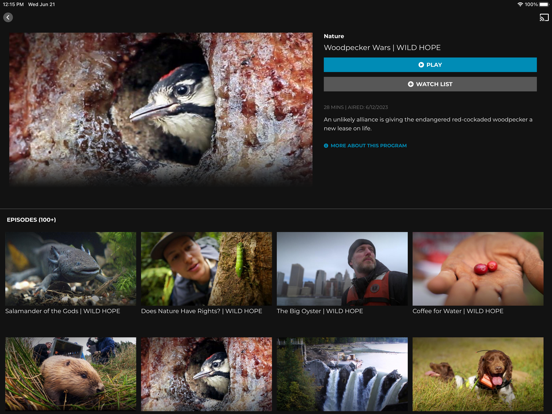
Task: Open The Big Oyster thumbnail
Action: point(342,269)
